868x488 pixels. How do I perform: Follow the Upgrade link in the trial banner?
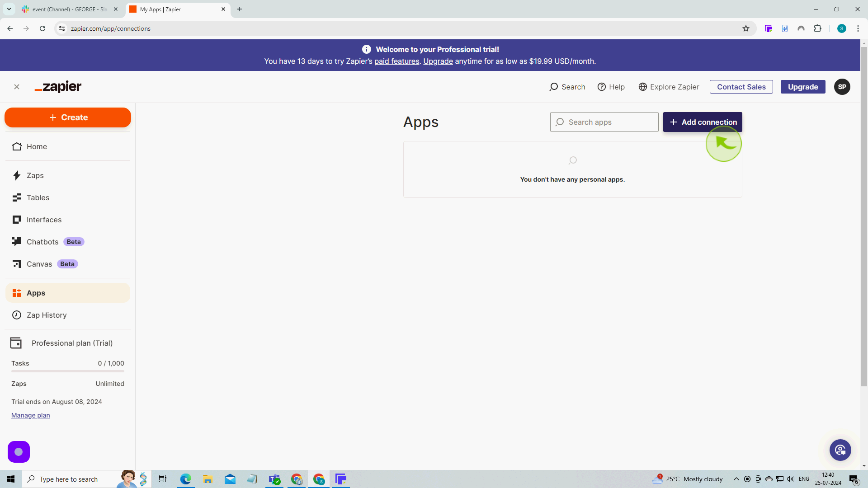click(438, 61)
